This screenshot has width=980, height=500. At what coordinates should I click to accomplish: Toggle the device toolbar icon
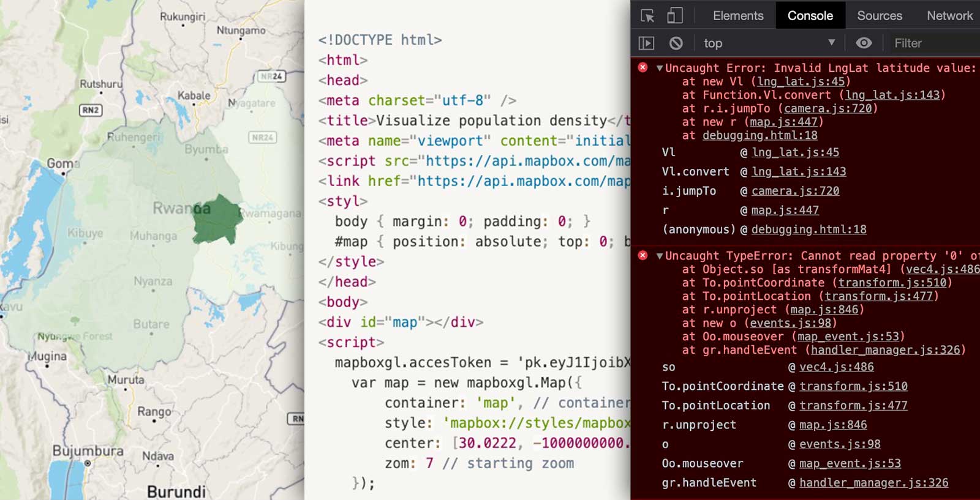[675, 16]
